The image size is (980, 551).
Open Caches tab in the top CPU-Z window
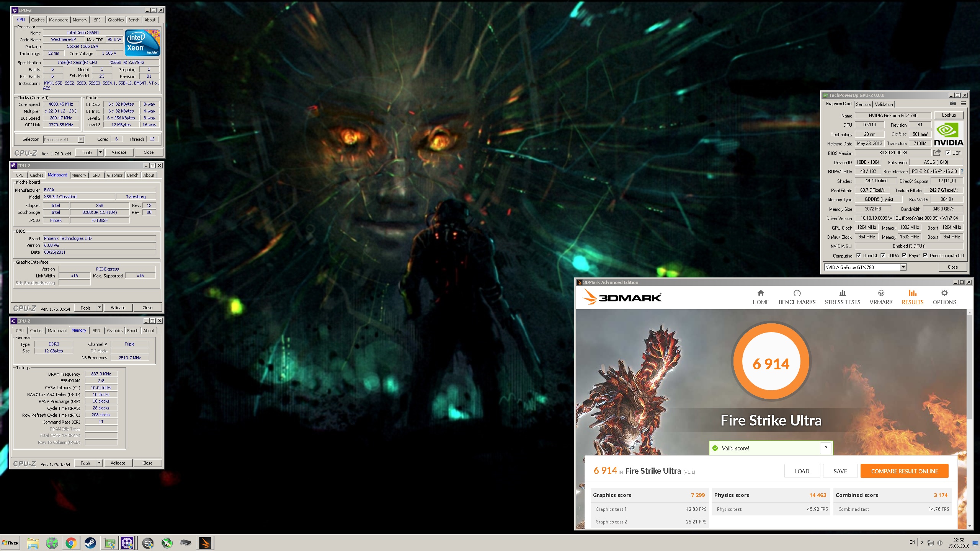pos(38,20)
